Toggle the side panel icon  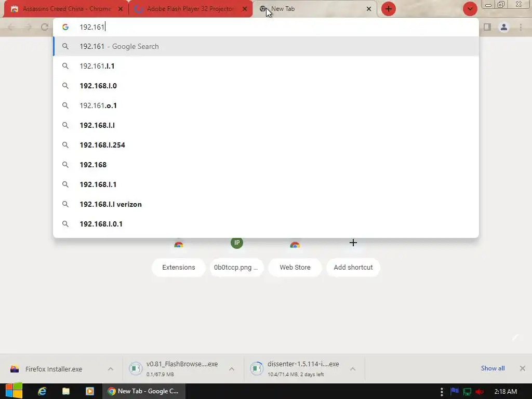(x=487, y=27)
